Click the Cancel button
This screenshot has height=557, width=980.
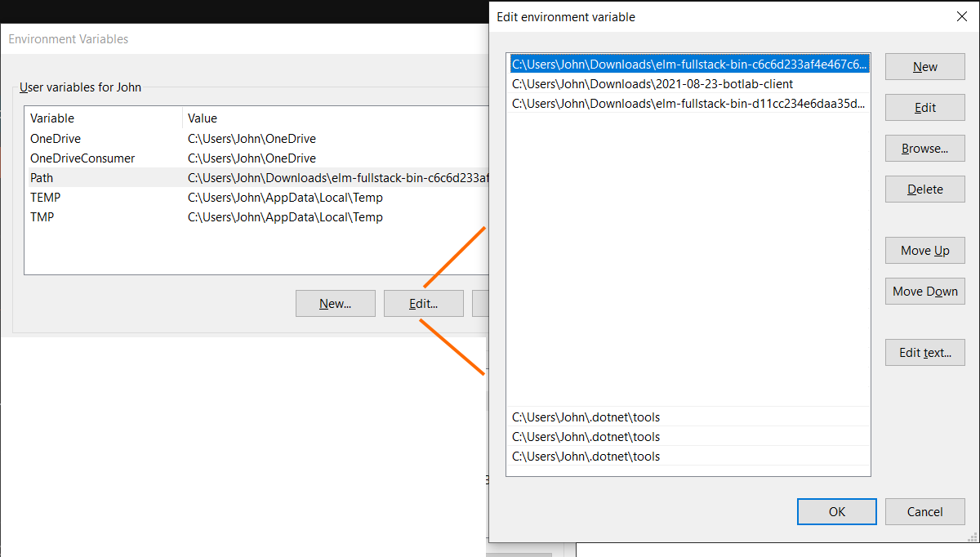pos(924,512)
